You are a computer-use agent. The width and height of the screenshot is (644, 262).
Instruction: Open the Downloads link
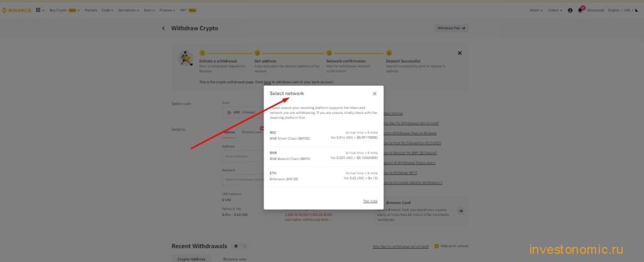pos(596,10)
